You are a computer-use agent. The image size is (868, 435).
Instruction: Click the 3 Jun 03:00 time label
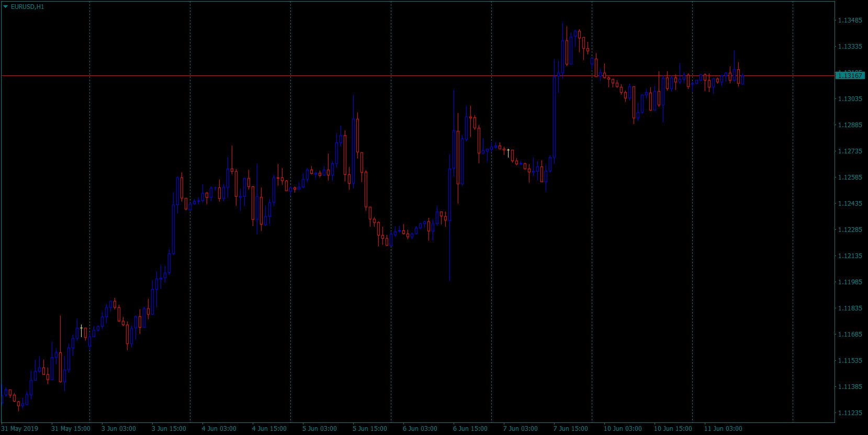tap(119, 429)
